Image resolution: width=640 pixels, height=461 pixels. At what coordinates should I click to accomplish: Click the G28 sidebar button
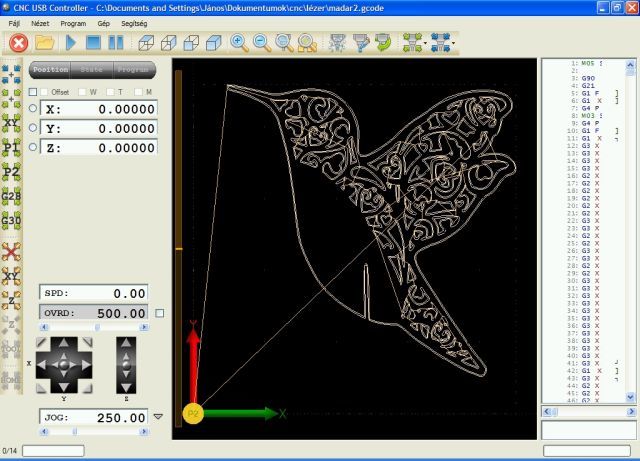click(x=12, y=196)
